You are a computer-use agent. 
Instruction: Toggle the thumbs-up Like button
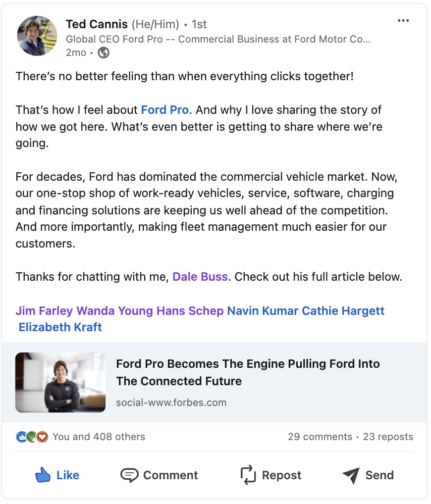click(x=57, y=475)
